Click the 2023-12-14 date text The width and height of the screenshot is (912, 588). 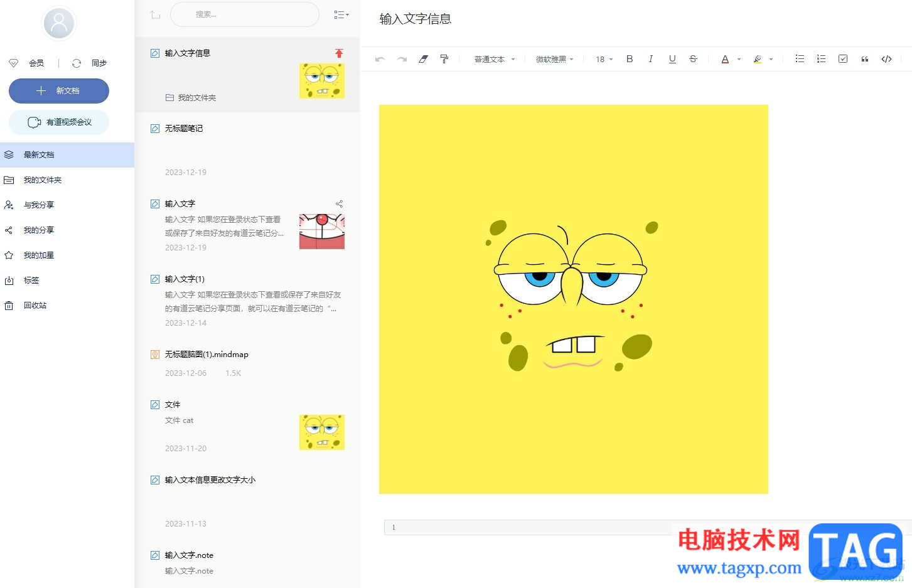pyautogui.click(x=186, y=323)
